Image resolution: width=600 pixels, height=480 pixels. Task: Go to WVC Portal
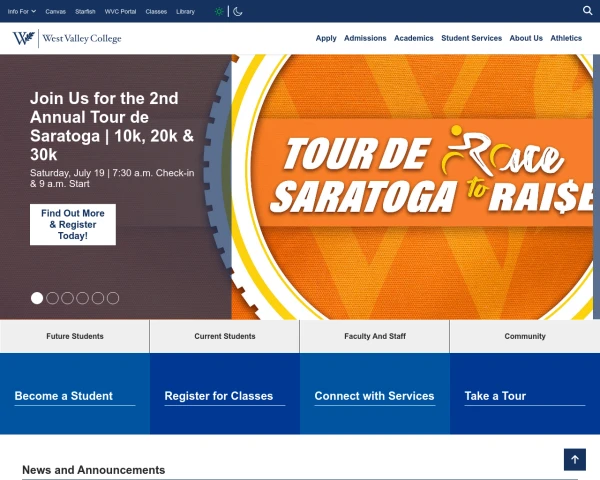pos(121,11)
